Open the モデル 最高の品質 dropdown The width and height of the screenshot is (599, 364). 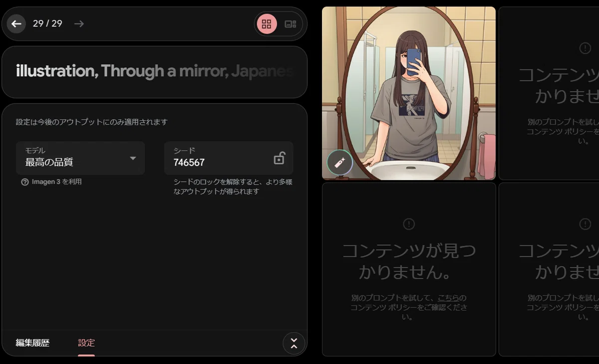[x=80, y=158]
